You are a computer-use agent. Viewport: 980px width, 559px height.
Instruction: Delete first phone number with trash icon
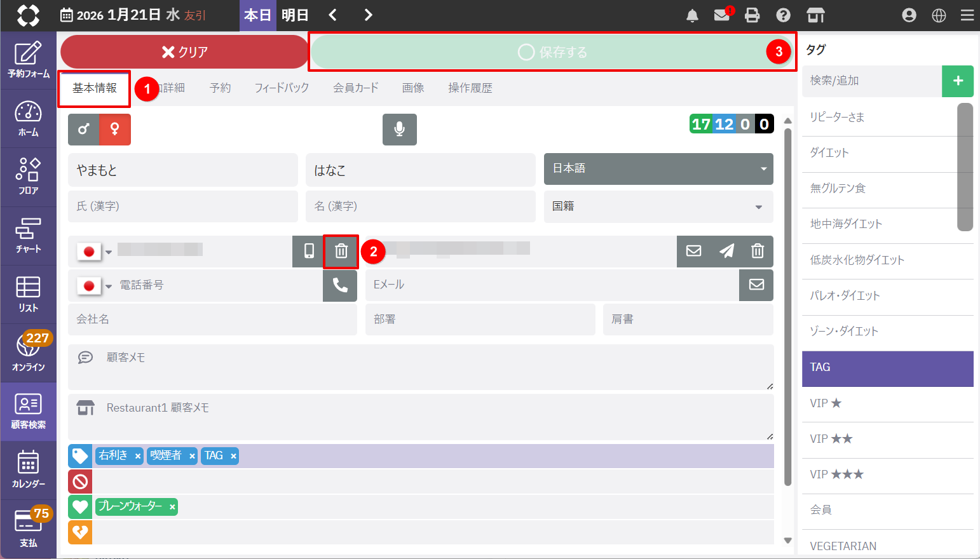tap(341, 251)
